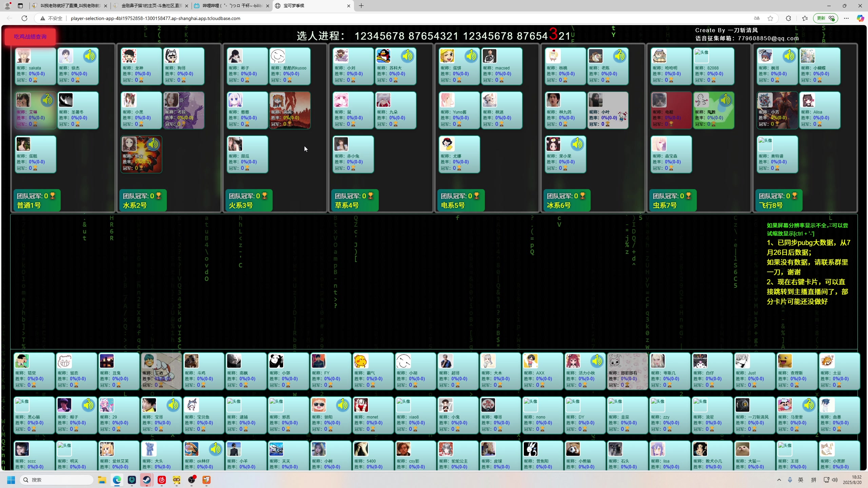Image resolution: width=868 pixels, height=488 pixels.
Task: Pick the 错觉 card from the player pool
Action: click(x=34, y=371)
